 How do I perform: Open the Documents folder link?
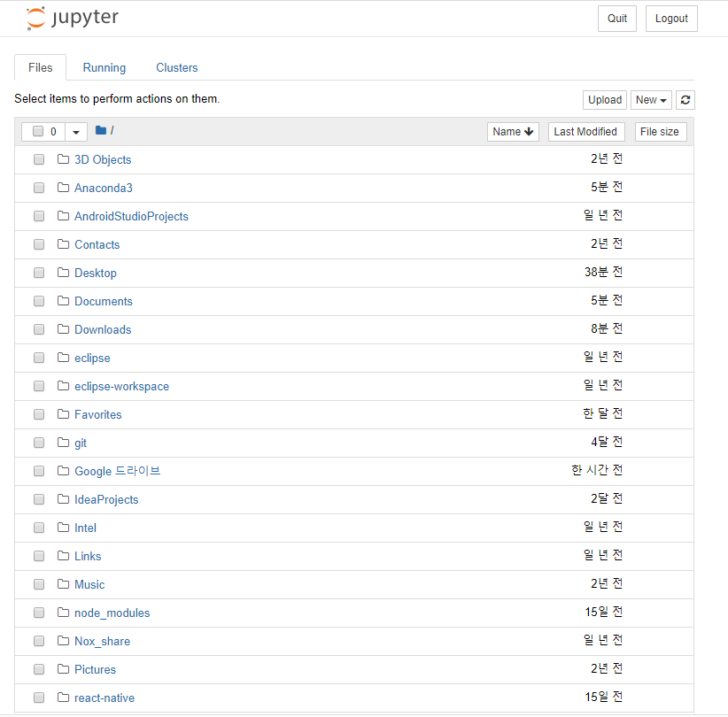pos(104,301)
